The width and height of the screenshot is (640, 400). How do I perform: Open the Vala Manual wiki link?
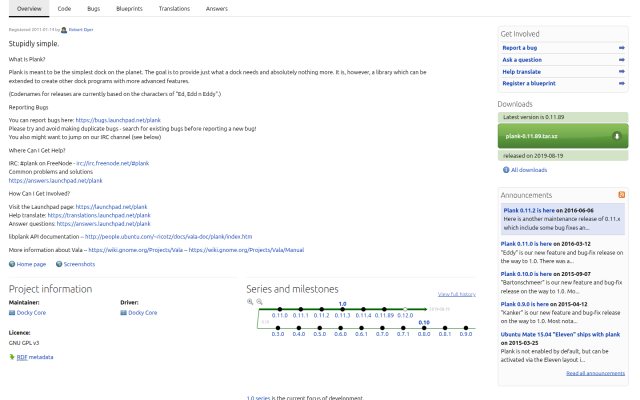pyautogui.click(x=246, y=250)
